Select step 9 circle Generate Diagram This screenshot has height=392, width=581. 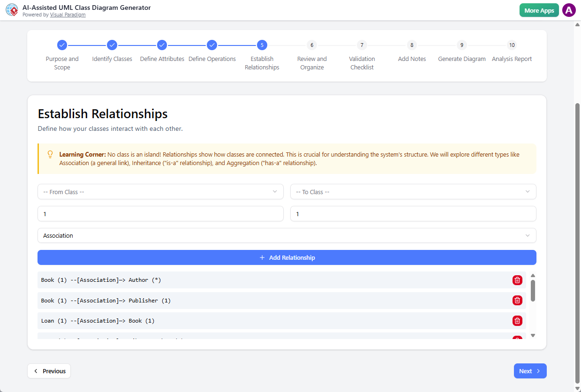pos(462,45)
